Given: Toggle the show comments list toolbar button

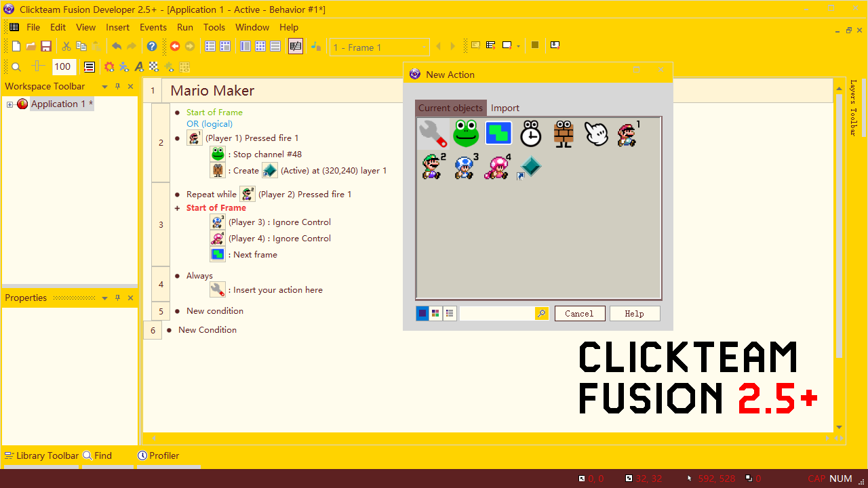Looking at the screenshot, I should [89, 67].
